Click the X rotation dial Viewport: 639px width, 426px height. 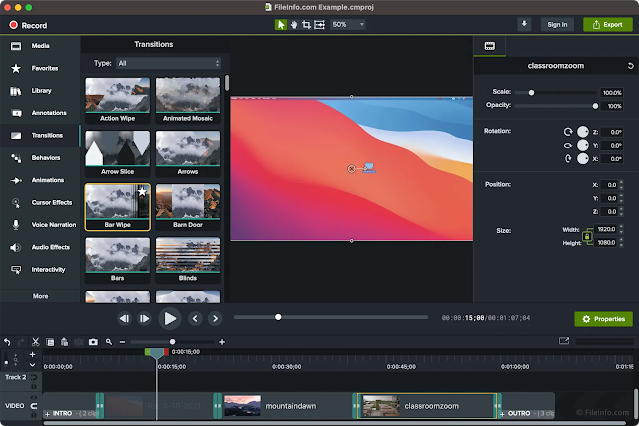(x=583, y=159)
